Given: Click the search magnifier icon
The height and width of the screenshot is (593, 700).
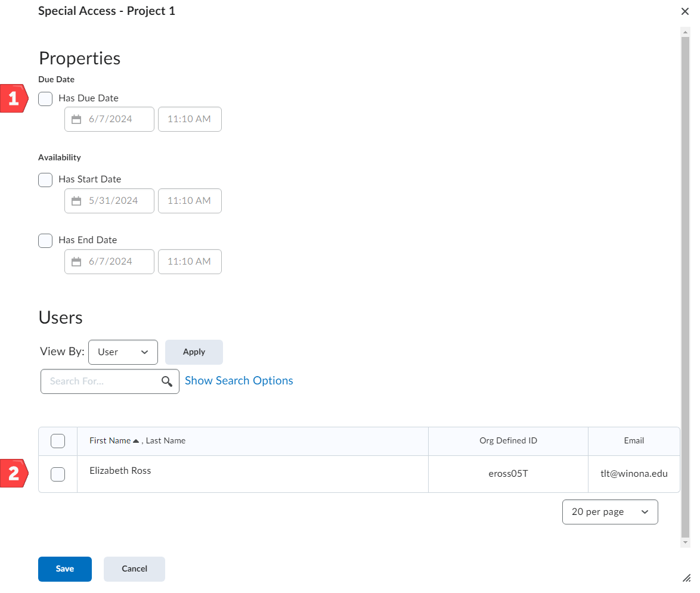Looking at the screenshot, I should pos(167,381).
